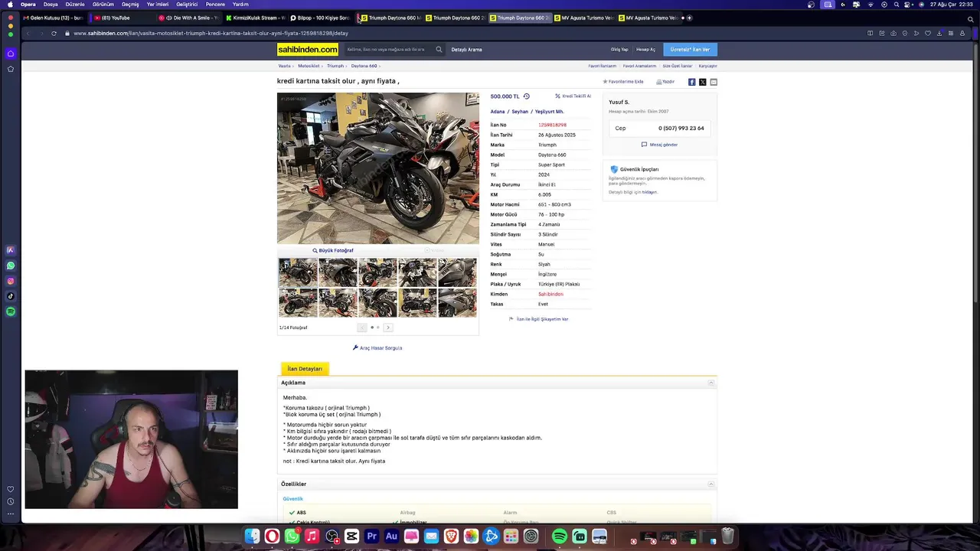
Task: Open Opera sidebar home icon
Action: click(11, 54)
